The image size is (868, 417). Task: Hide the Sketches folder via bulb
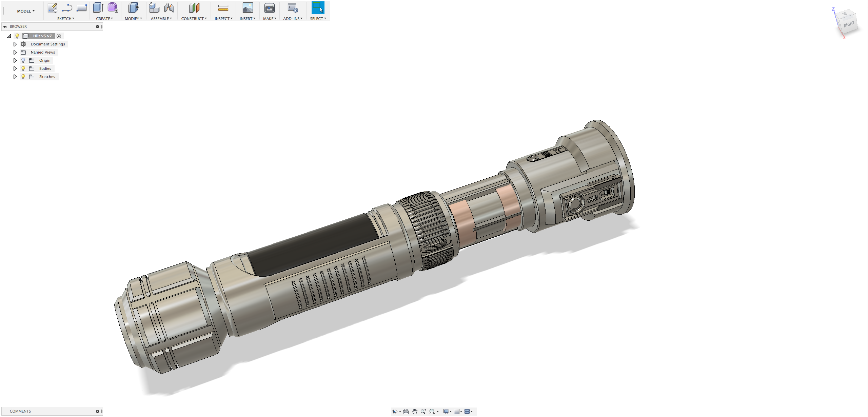tap(23, 77)
